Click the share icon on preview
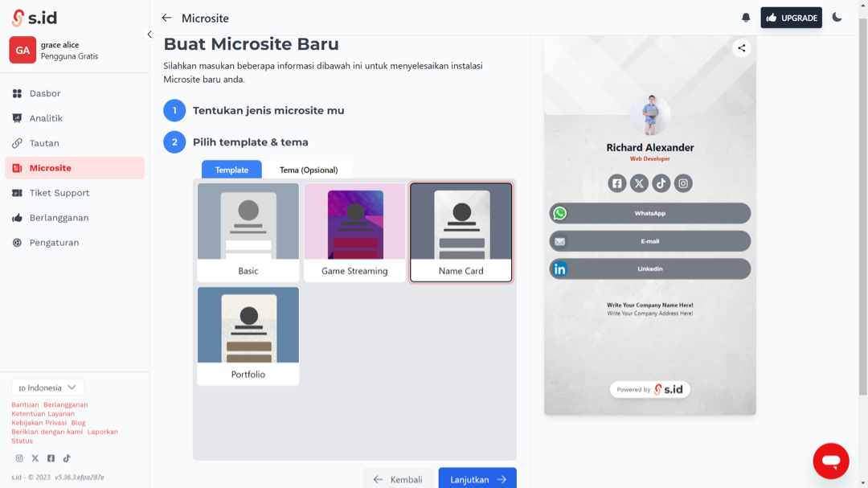Viewport: 868px width, 488px height. [x=741, y=48]
